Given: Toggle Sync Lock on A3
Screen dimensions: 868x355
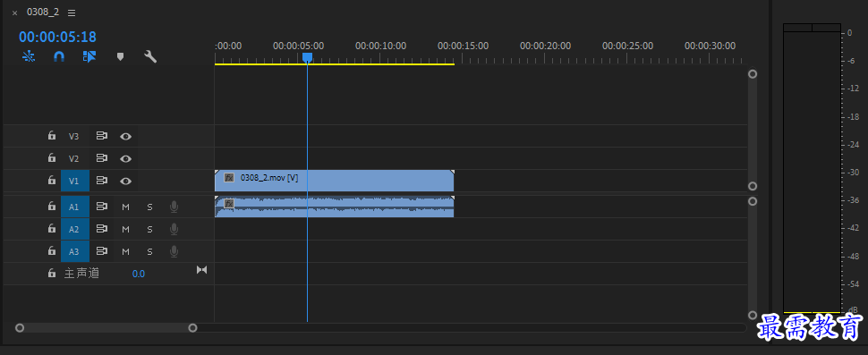Looking at the screenshot, I should tap(101, 251).
